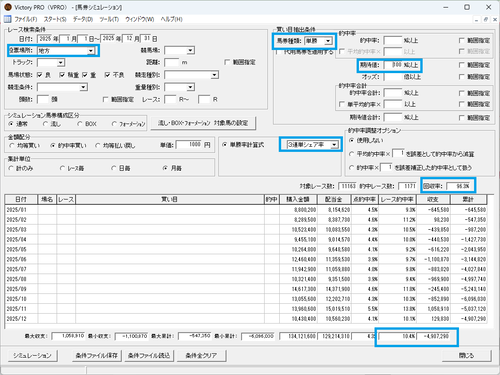The height and width of the screenshot is (375, 500).
Task: Select the レース毎 aggregation radio button
Action: pos(62,168)
